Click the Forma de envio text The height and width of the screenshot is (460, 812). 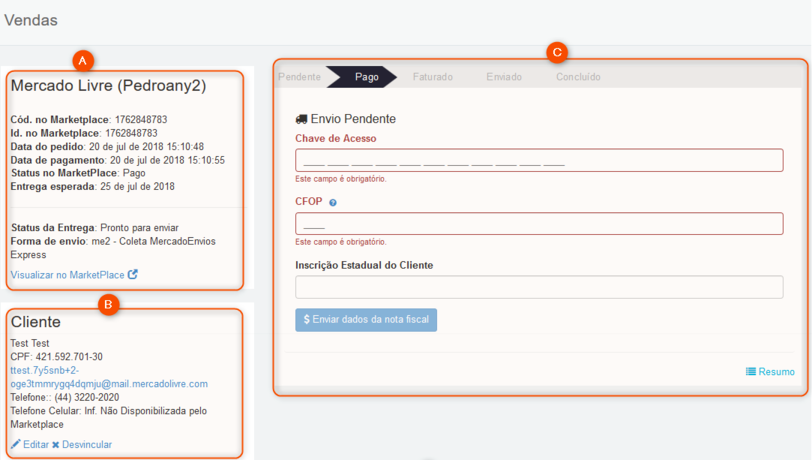click(x=113, y=248)
